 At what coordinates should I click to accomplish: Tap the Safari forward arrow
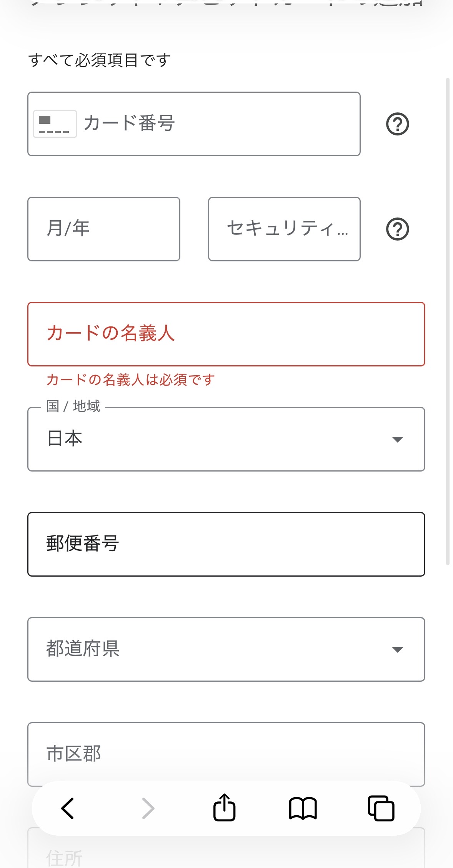click(x=148, y=808)
